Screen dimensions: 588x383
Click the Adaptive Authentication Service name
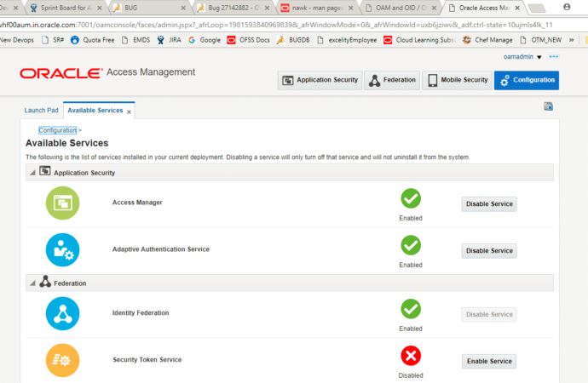161,249
